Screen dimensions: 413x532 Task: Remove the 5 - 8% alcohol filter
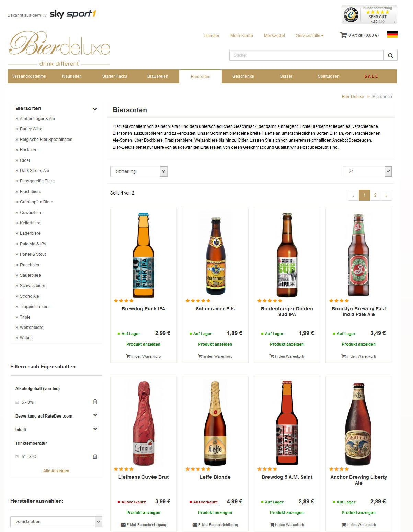pos(95,402)
